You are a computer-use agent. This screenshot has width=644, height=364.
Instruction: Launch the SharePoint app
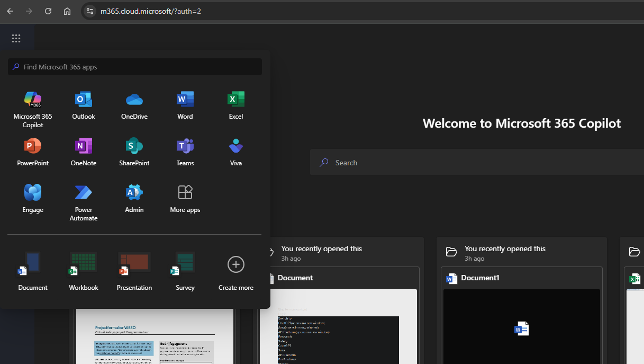click(x=134, y=146)
